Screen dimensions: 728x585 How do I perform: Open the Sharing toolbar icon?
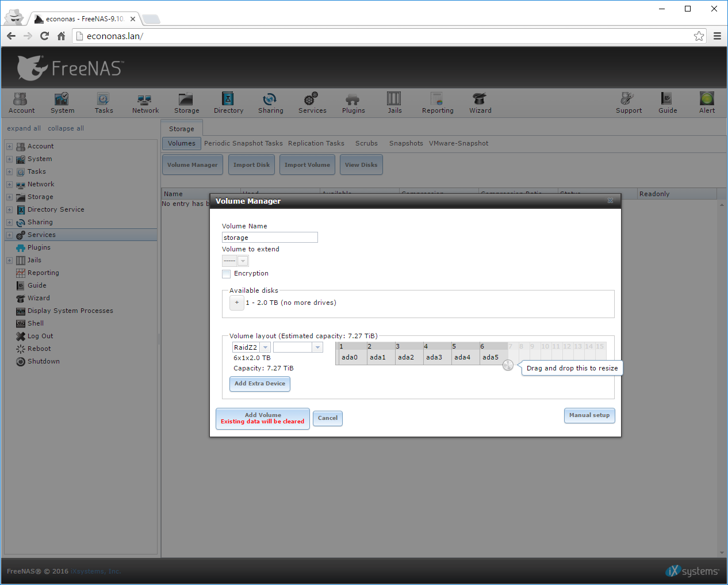pyautogui.click(x=270, y=103)
